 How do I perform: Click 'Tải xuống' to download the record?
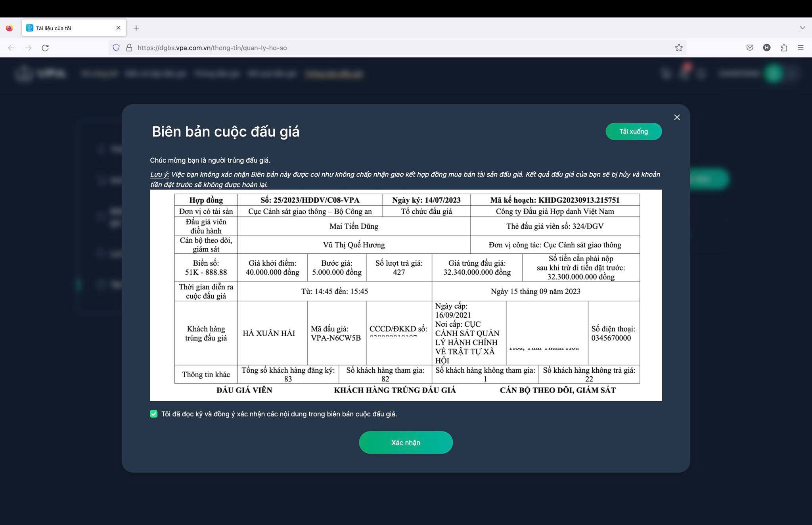tap(633, 132)
